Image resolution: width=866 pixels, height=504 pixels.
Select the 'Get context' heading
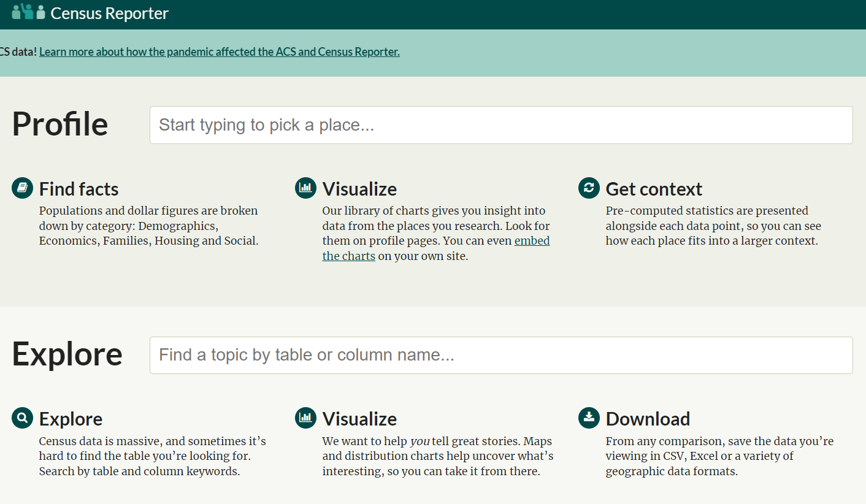654,189
